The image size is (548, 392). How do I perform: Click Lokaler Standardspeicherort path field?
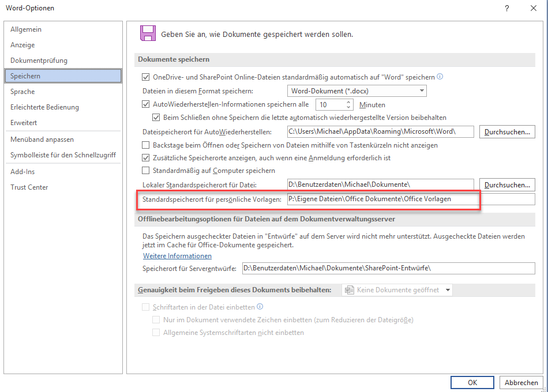(x=381, y=184)
